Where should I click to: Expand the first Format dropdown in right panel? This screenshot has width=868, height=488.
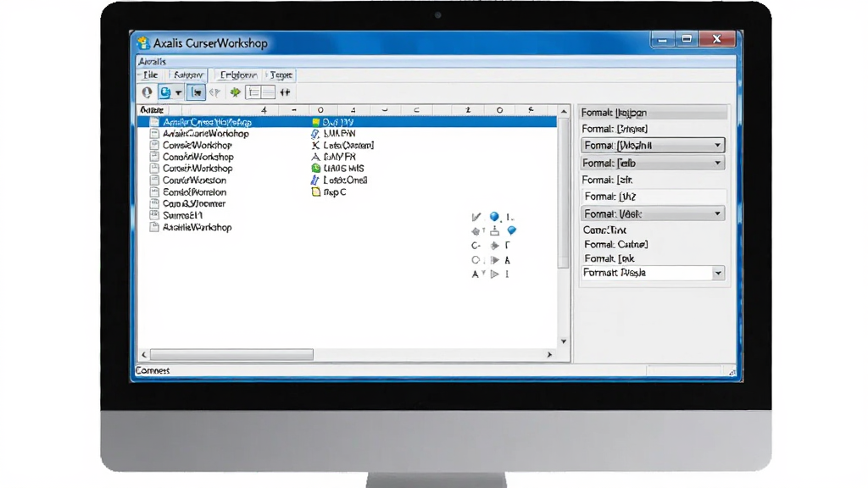pyautogui.click(x=717, y=146)
